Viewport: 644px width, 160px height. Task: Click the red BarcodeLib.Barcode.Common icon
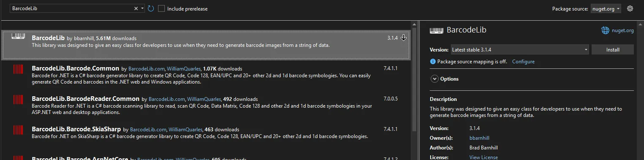(18, 69)
